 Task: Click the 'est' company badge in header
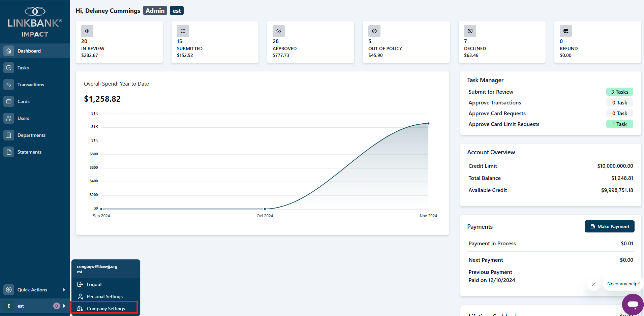[x=177, y=10]
